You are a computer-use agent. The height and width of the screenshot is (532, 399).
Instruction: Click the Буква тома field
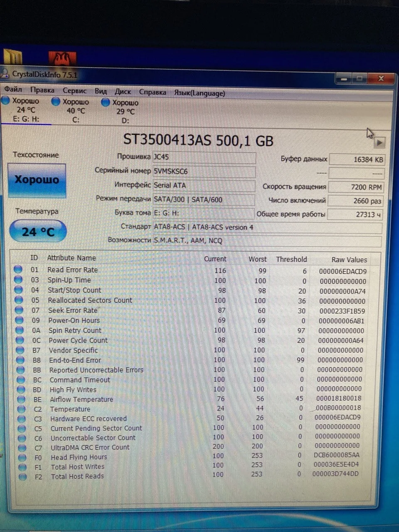[x=204, y=213]
